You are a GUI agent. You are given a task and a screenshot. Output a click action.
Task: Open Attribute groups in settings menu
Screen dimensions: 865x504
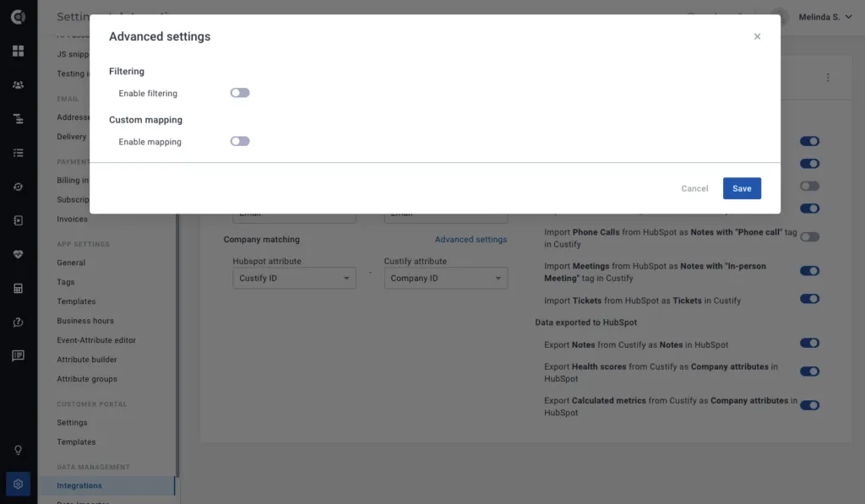tap(87, 379)
